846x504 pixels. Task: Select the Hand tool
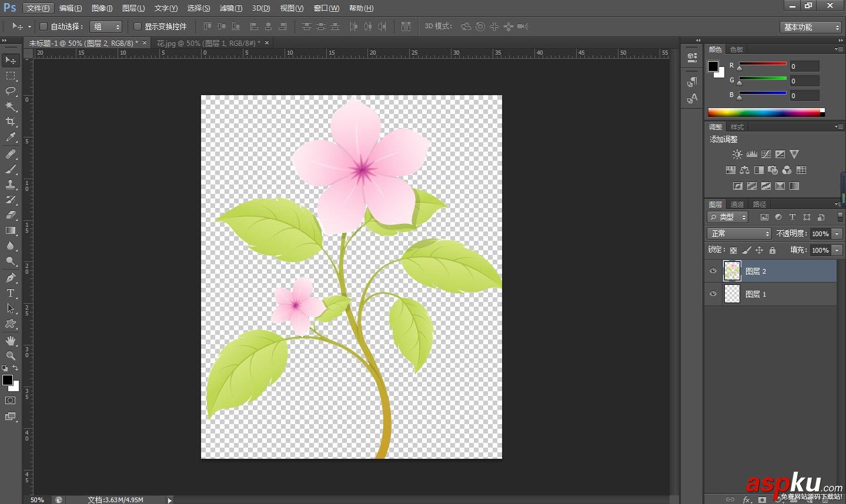point(11,341)
